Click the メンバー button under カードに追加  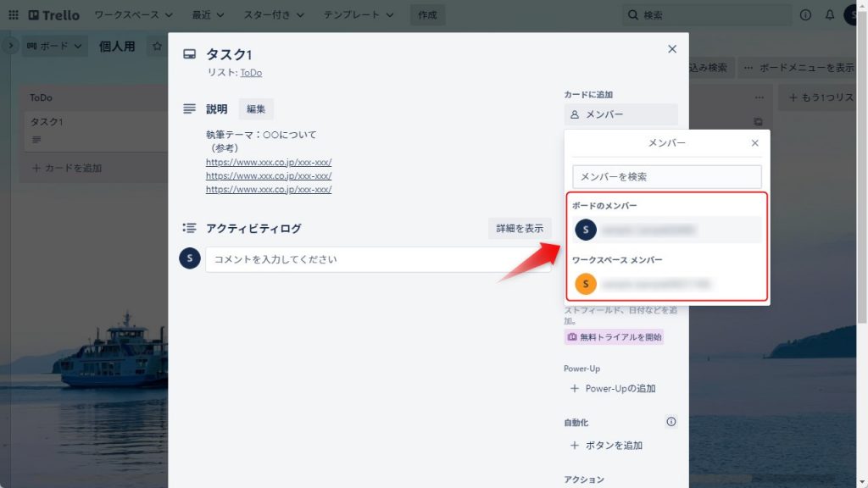pyautogui.click(x=620, y=114)
